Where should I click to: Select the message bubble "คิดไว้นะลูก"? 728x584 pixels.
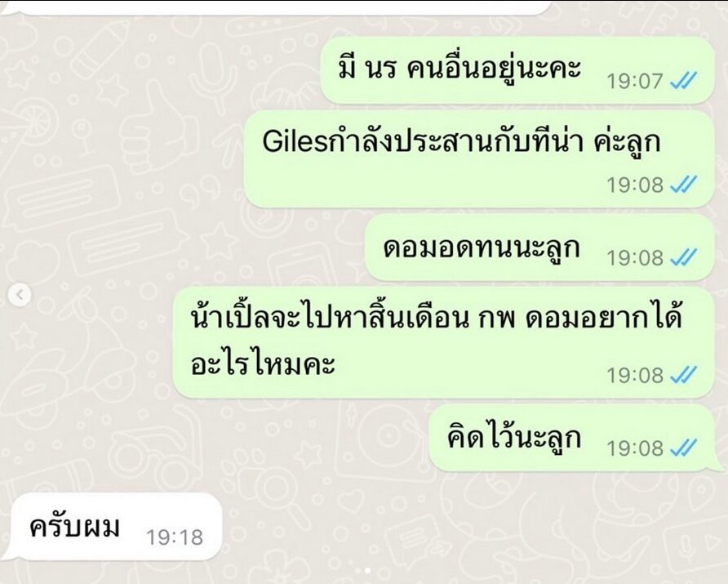point(571,438)
